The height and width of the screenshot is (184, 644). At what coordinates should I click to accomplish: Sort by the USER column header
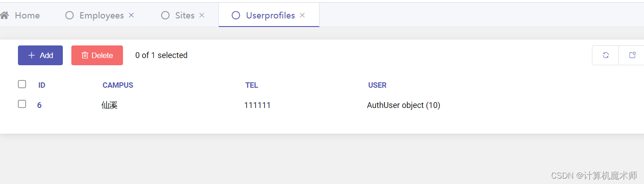[377, 85]
